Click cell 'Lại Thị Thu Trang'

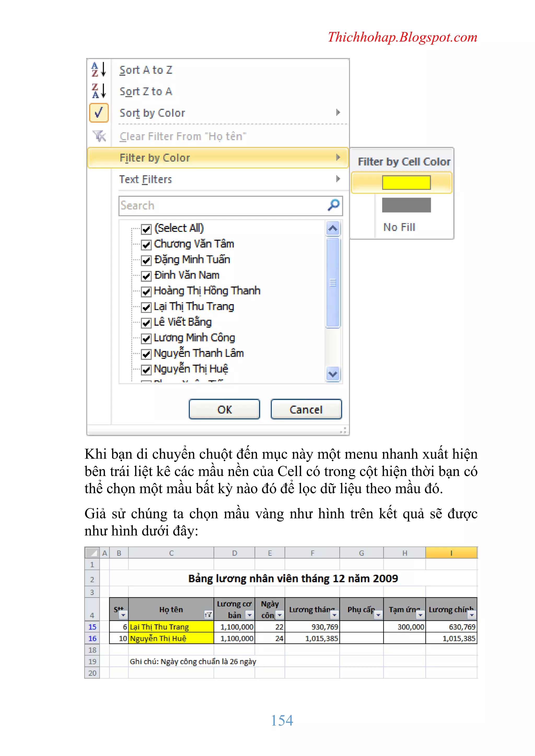point(171,627)
